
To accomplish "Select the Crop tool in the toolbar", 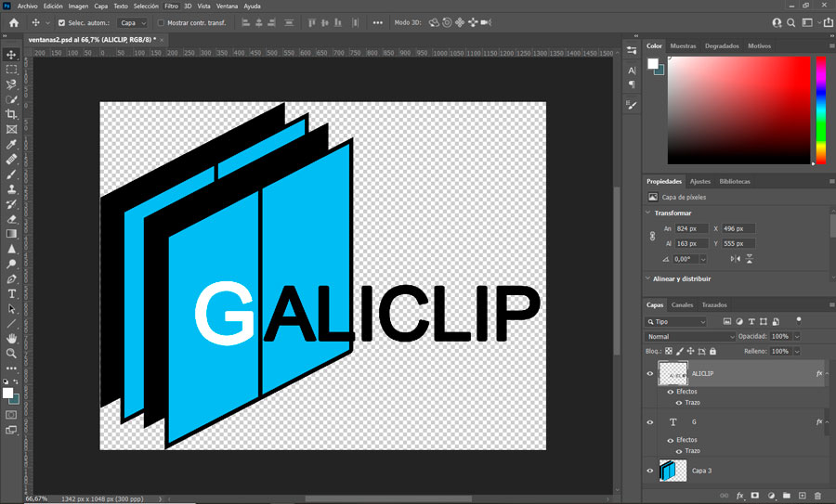I will (11, 114).
